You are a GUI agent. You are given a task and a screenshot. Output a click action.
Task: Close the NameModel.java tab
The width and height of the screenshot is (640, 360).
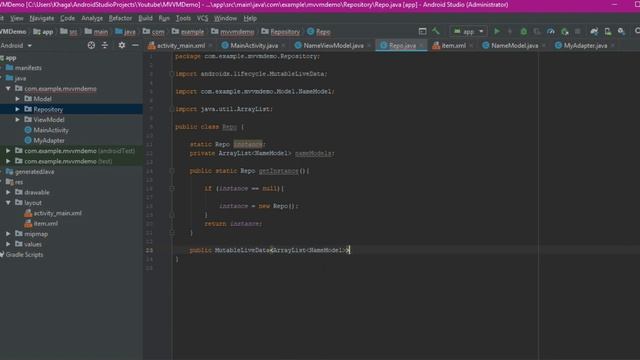click(544, 46)
